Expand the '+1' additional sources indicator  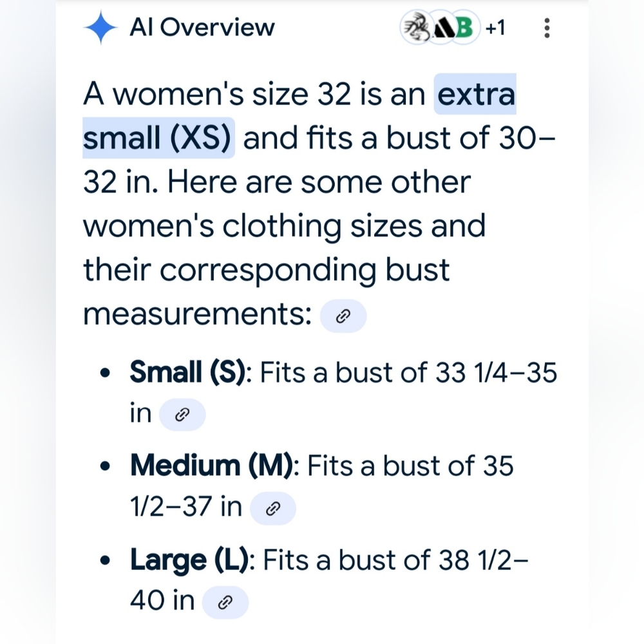point(495,28)
